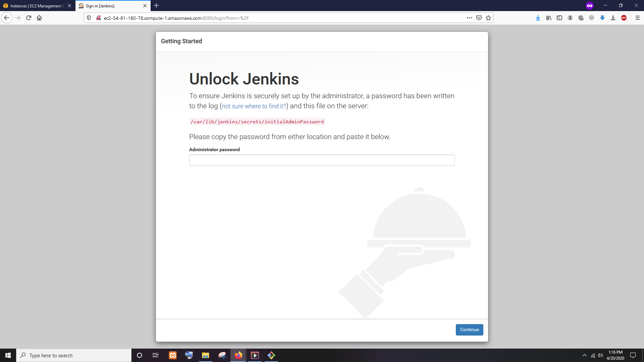Image resolution: width=644 pixels, height=362 pixels.
Task: Save page to Pocket icon
Action: 479,18
